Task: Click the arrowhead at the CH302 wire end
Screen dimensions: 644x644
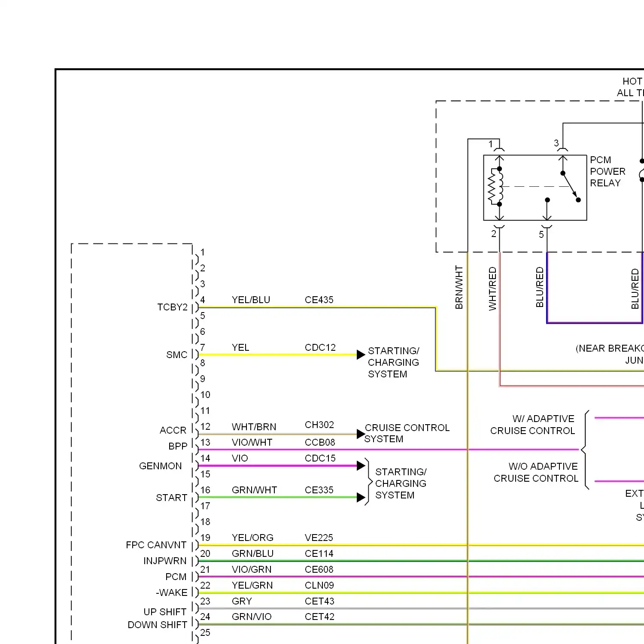Action: pyautogui.click(x=361, y=434)
